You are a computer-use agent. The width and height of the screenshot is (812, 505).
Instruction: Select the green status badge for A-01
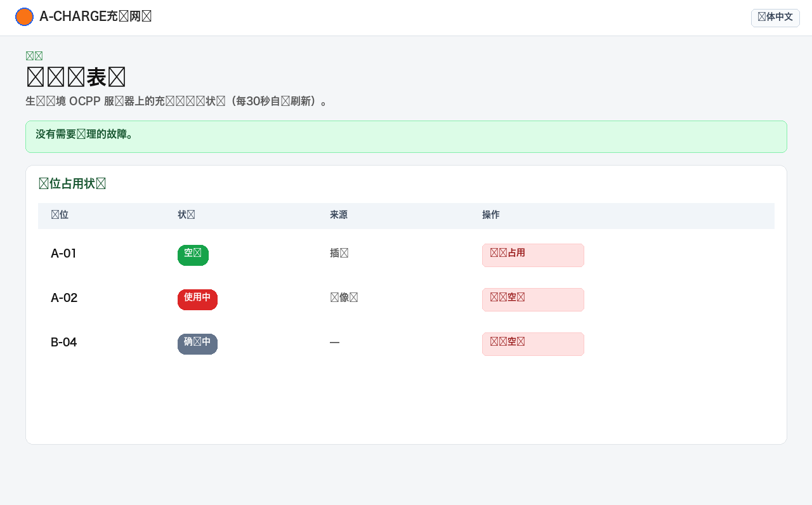point(193,255)
